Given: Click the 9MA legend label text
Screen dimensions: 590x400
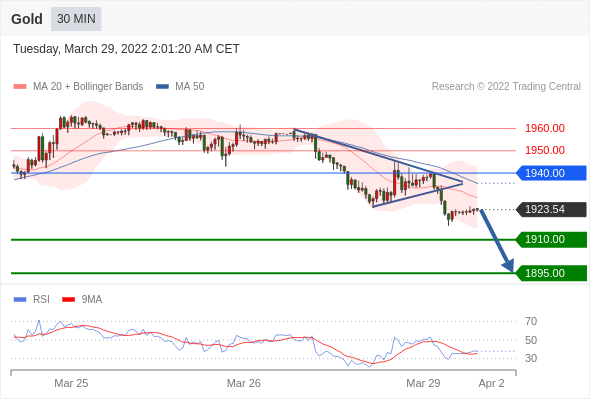Looking at the screenshot, I should pyautogui.click(x=92, y=300).
